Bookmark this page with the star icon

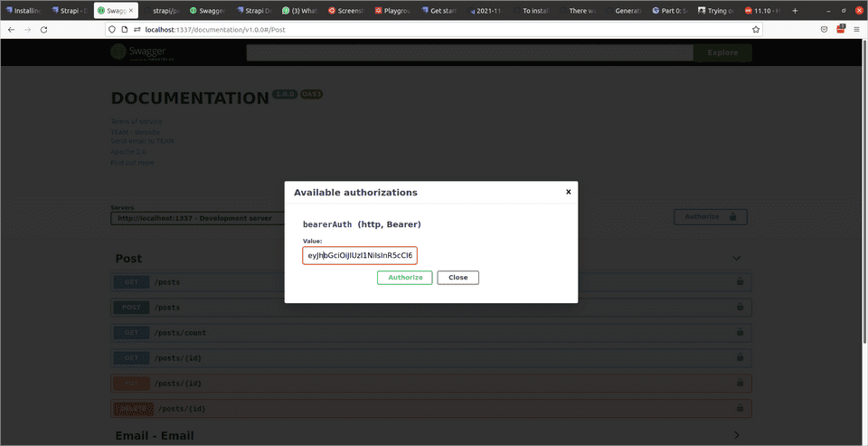[x=755, y=29]
